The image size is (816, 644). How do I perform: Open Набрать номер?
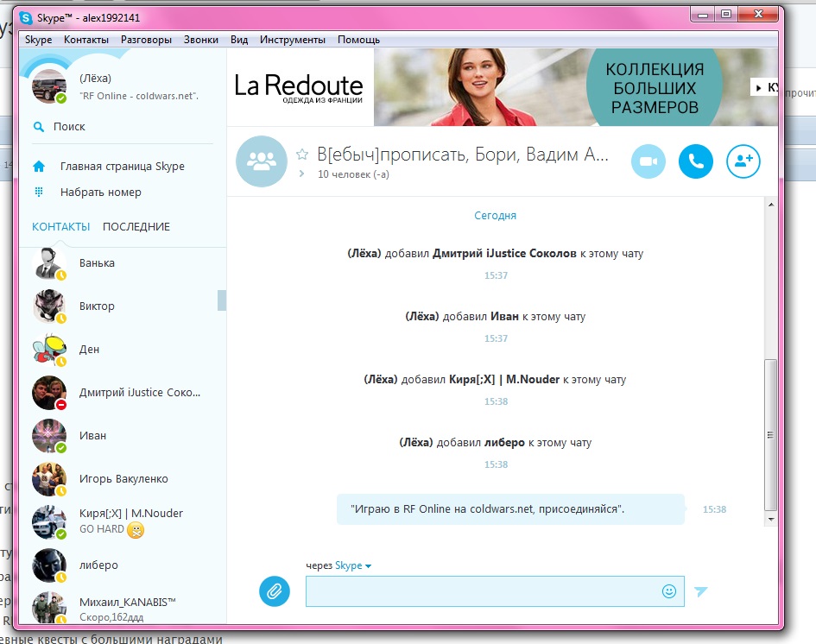(x=101, y=192)
